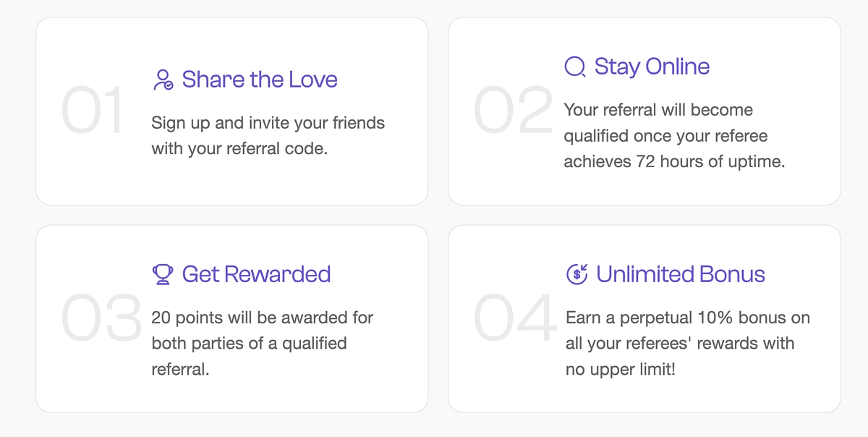Select the Share the Love heading

point(260,79)
